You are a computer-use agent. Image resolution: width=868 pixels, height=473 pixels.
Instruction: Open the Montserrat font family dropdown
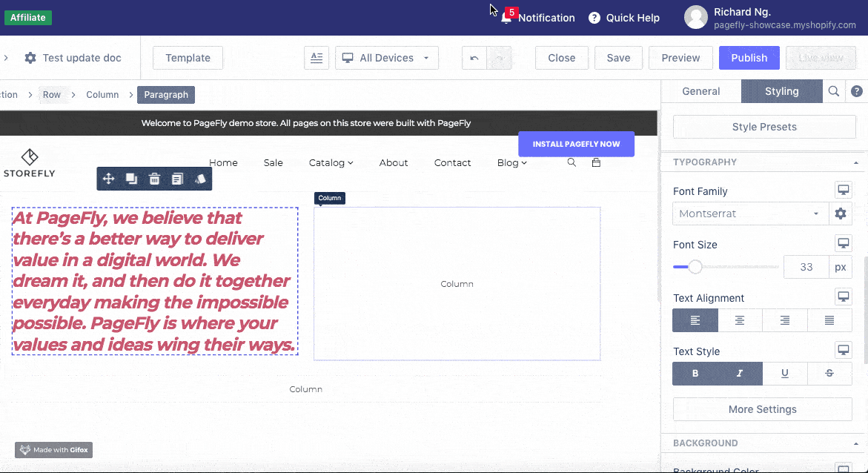[x=750, y=214]
